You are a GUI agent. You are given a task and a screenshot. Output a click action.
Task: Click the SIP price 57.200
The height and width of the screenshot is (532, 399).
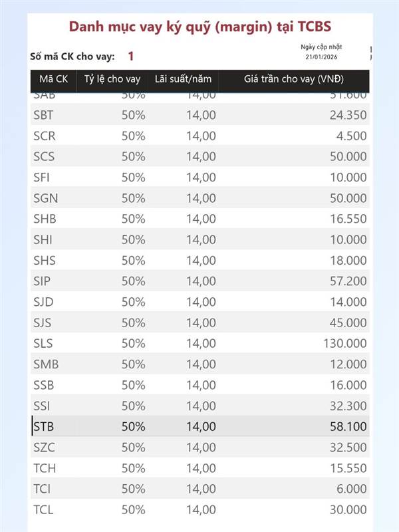point(348,281)
